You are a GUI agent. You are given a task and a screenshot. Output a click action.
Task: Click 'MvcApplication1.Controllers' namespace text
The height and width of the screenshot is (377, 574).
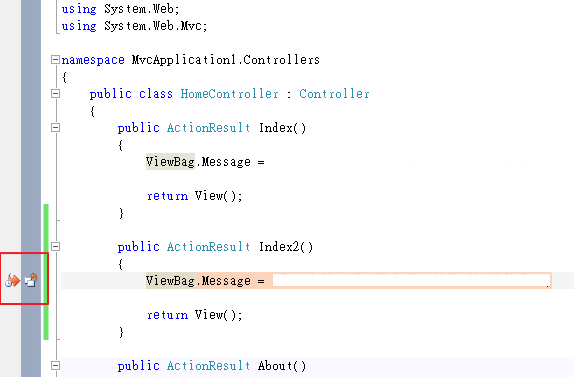[226, 60]
